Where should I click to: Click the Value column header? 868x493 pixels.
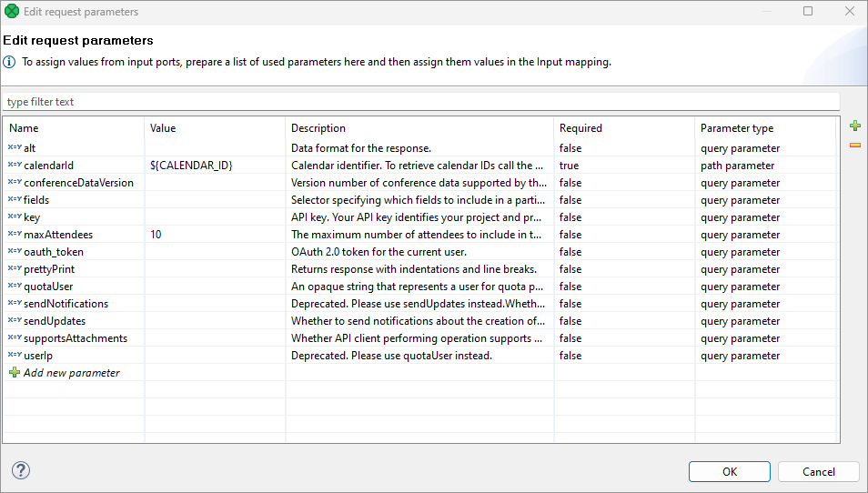[214, 128]
